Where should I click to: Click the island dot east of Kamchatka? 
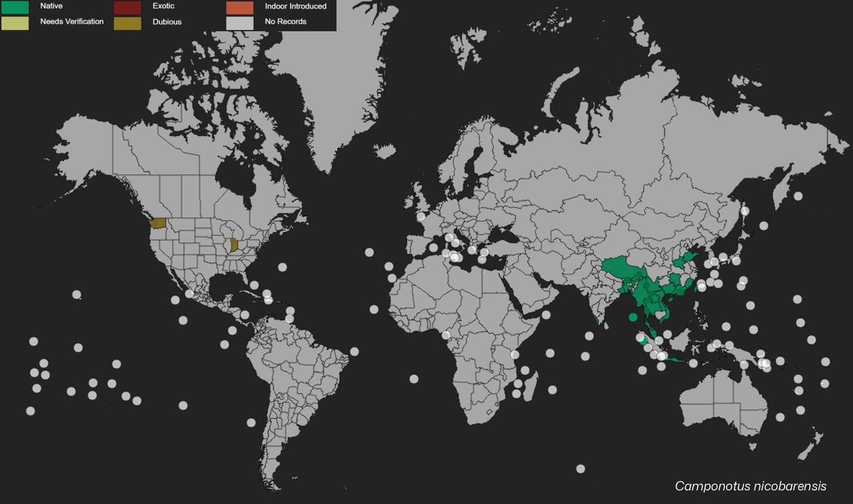point(798,196)
